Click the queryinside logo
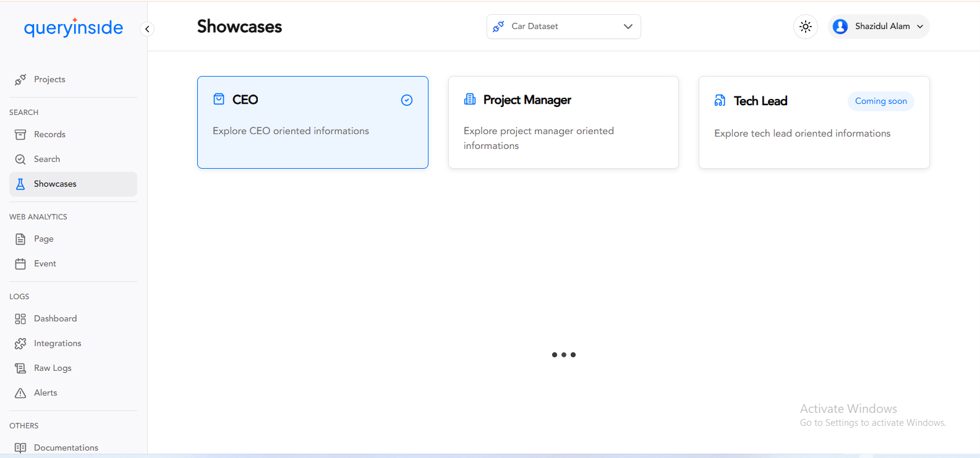The height and width of the screenshot is (458, 980). [73, 27]
